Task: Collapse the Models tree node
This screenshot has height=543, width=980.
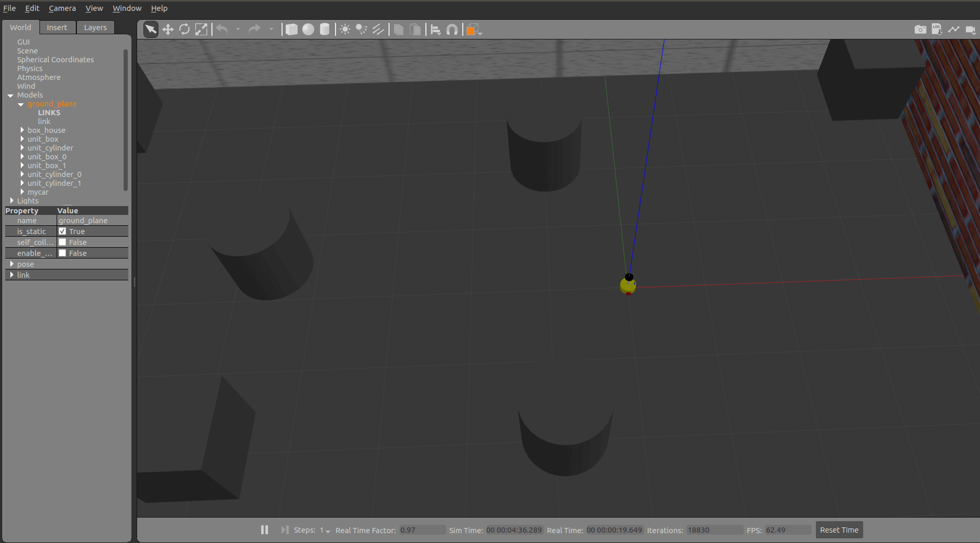Action: [10, 96]
